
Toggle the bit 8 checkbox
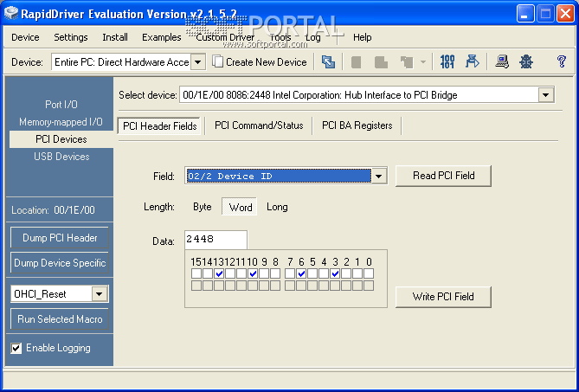275,273
